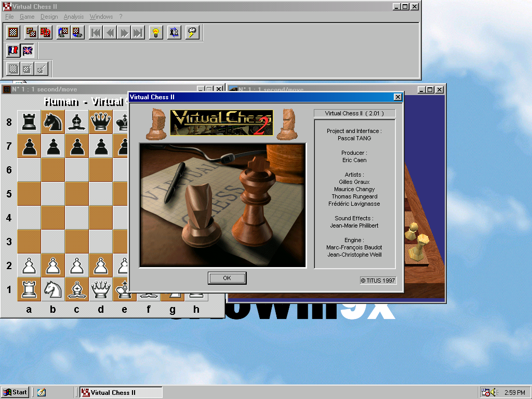Click the 2:59 PM taskbar clock
532x399 pixels.
514,393
